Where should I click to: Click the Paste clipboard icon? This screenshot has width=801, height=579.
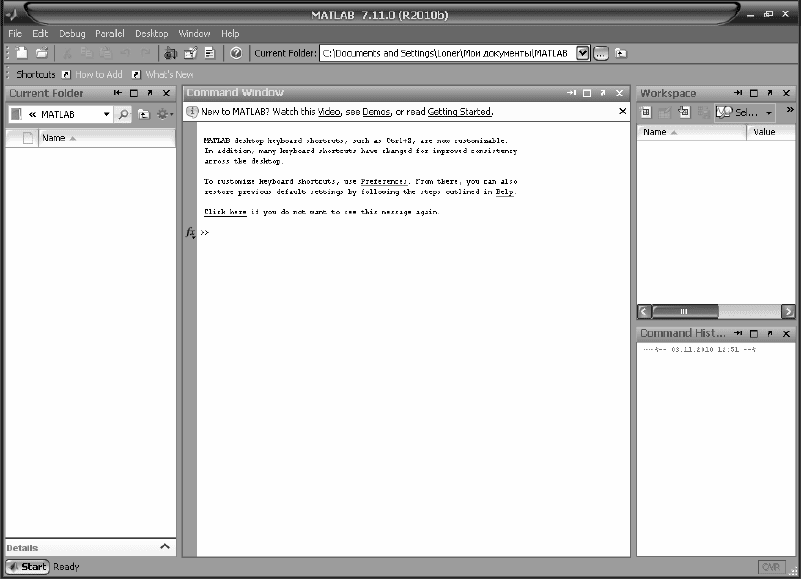[106, 53]
